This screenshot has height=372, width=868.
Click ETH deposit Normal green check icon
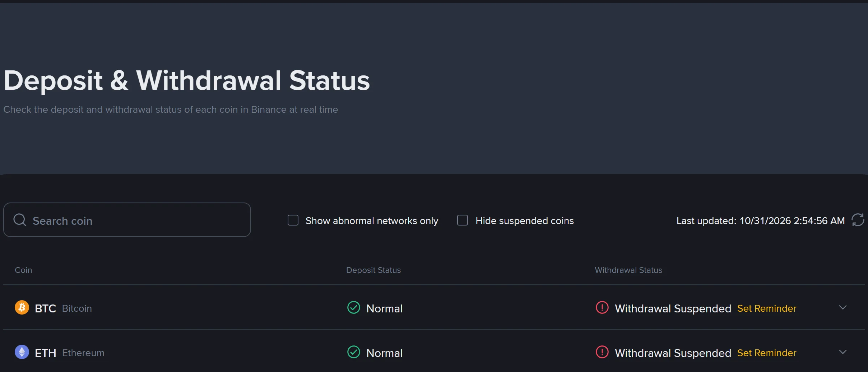point(354,352)
